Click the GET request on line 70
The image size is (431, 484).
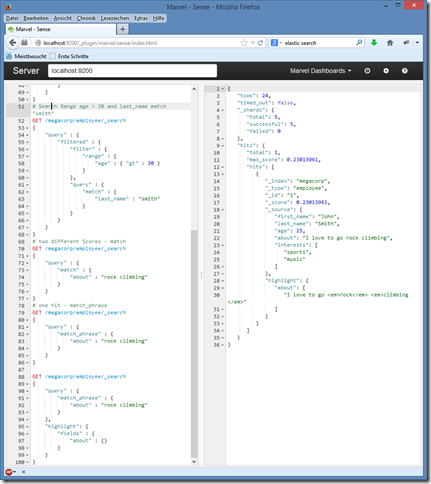pyautogui.click(x=79, y=249)
